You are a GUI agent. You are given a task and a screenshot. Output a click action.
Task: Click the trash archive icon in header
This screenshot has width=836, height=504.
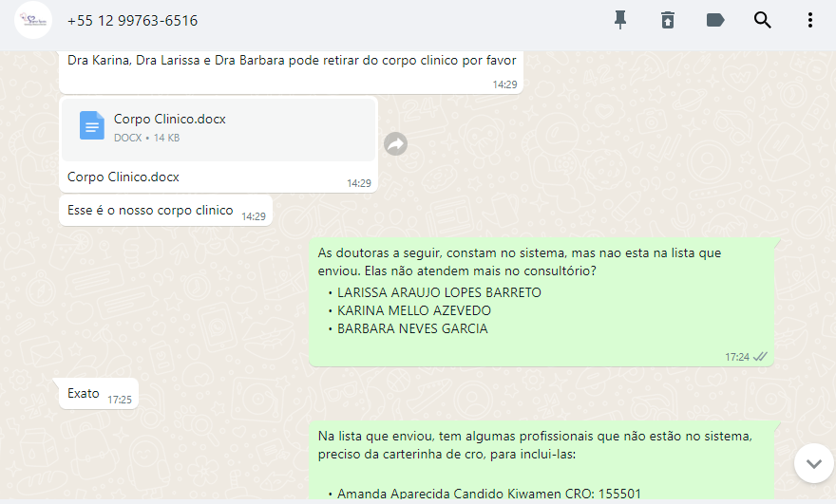[668, 20]
